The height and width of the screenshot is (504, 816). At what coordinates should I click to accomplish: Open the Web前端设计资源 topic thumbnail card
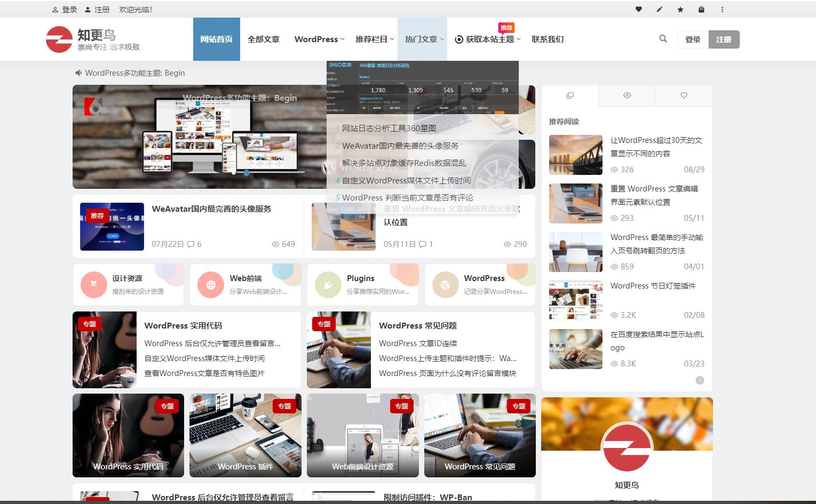tap(363, 436)
